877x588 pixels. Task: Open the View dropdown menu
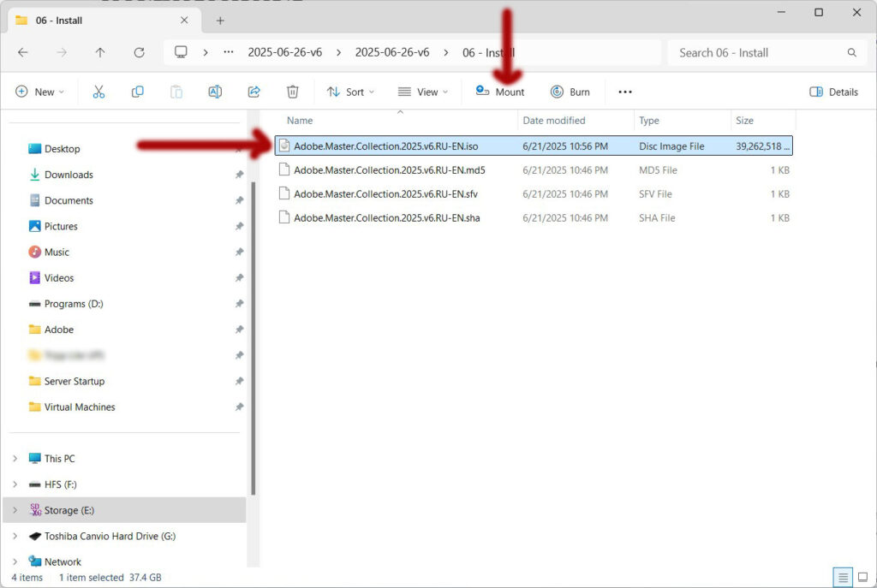423,92
